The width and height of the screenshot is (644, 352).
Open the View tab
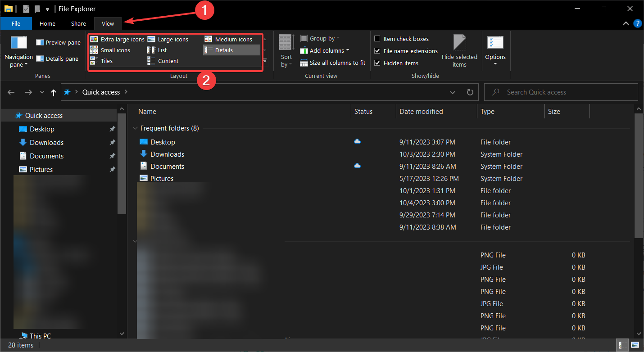point(108,24)
